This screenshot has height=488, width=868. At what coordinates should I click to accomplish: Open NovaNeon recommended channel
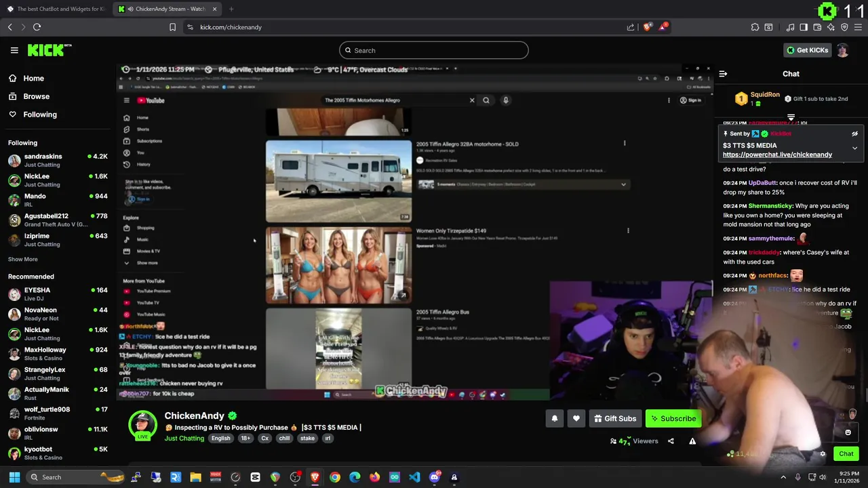coord(58,314)
